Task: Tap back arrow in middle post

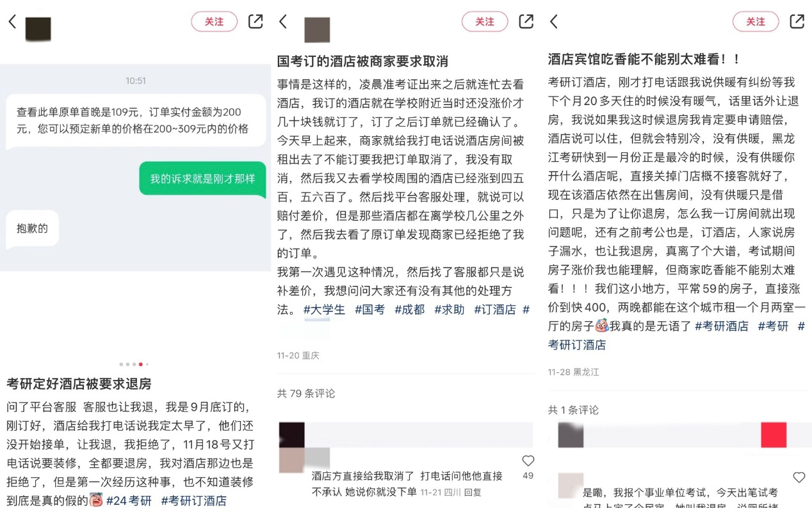Action: [x=282, y=22]
